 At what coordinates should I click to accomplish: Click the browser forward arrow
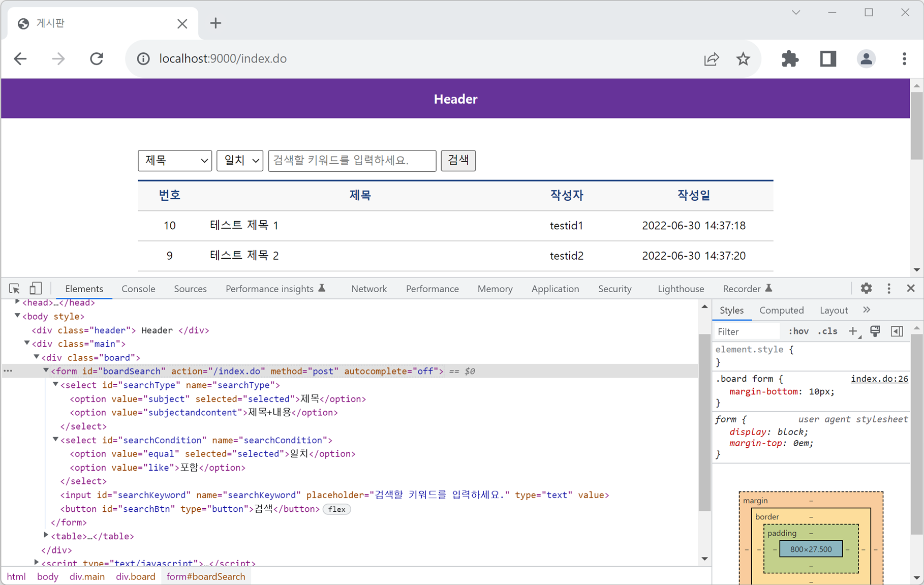[x=58, y=59]
